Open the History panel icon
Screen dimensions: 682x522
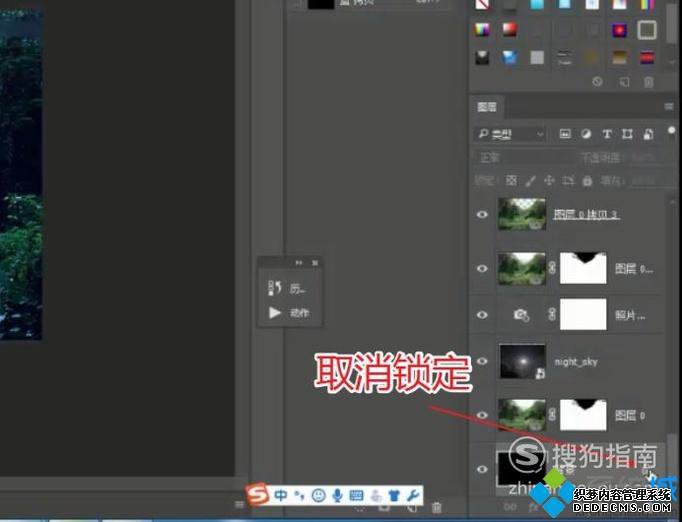point(275,288)
